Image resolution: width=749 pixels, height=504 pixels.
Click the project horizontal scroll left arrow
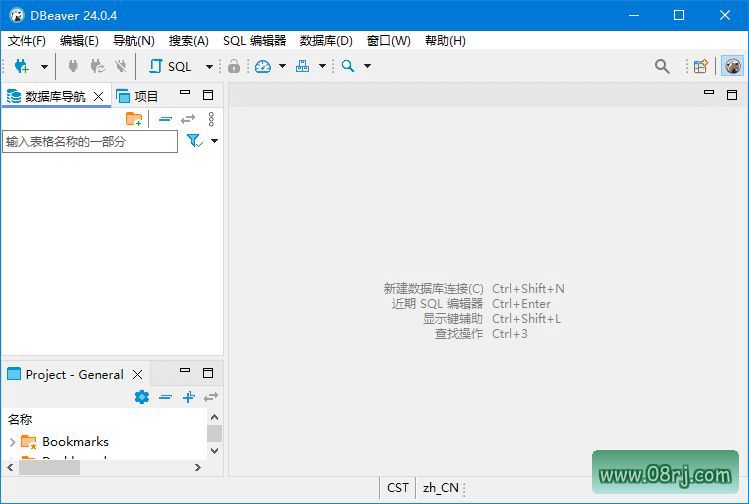(10, 468)
